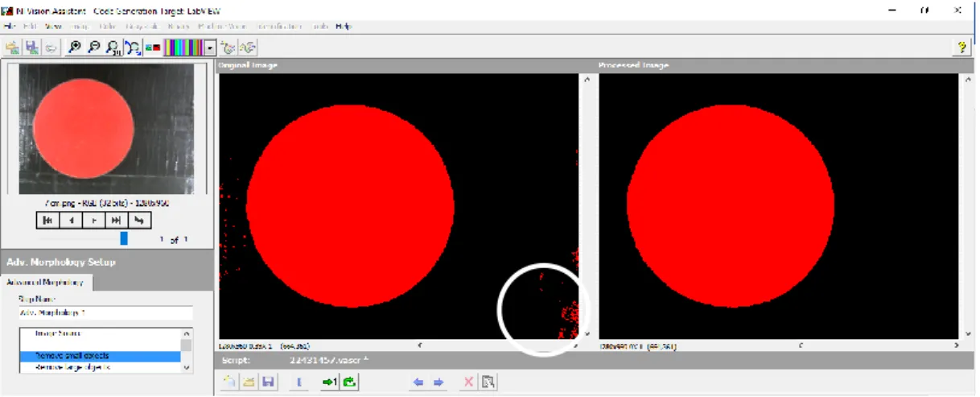Screen dimensions: 980x397
Task: Click the Print Image toolbar icon
Action: click(x=51, y=48)
